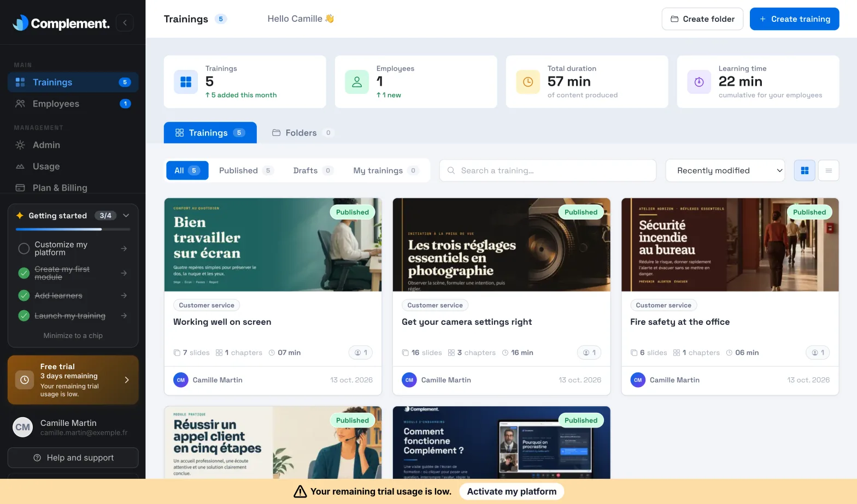Click the Create training button

point(795,19)
